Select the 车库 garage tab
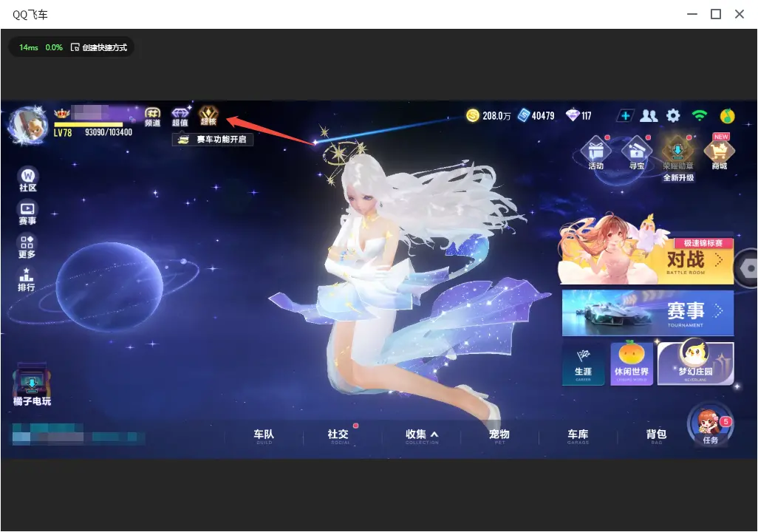The image size is (758, 532). click(x=578, y=436)
